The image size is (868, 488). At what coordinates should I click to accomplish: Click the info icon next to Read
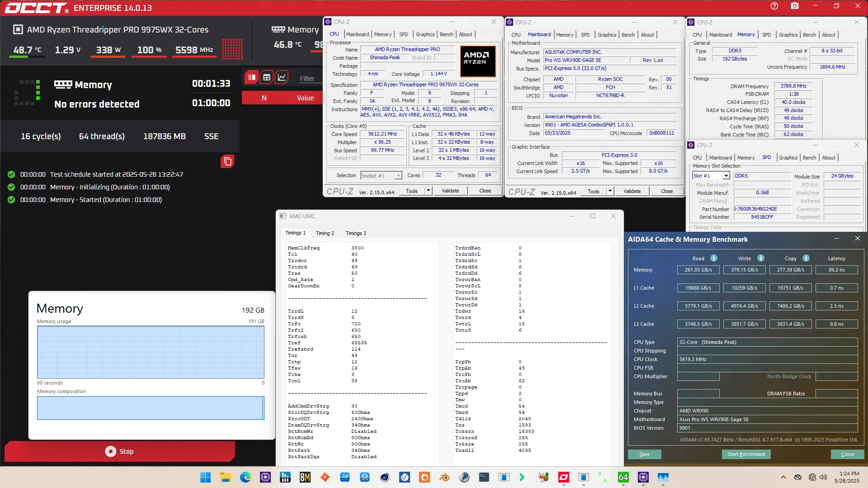714,258
